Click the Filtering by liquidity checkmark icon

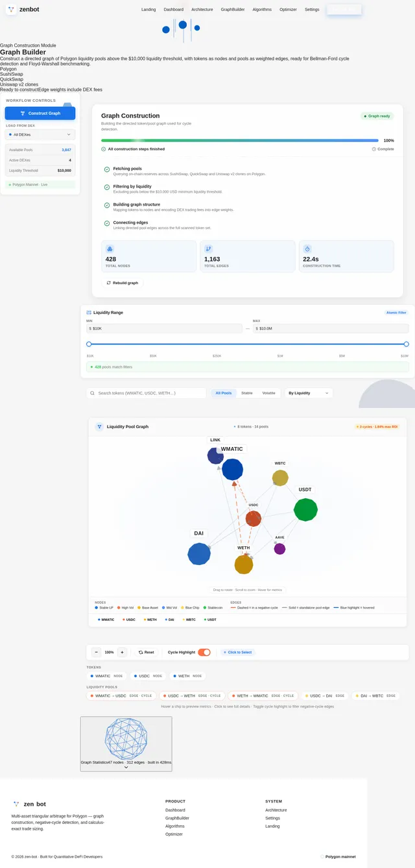(x=107, y=187)
